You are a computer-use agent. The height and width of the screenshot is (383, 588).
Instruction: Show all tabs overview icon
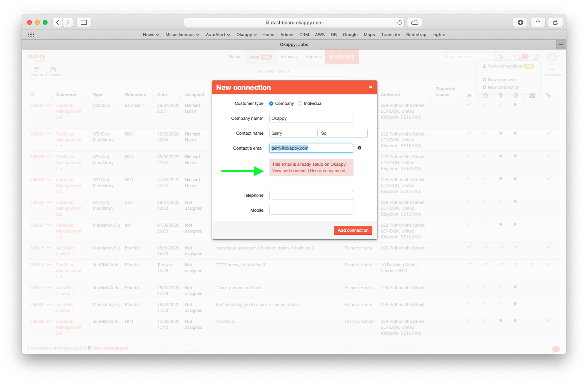[555, 22]
